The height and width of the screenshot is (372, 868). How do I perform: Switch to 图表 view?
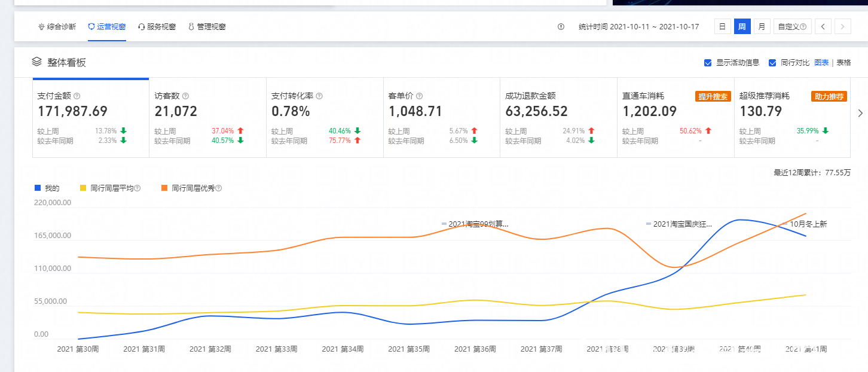tap(821, 63)
